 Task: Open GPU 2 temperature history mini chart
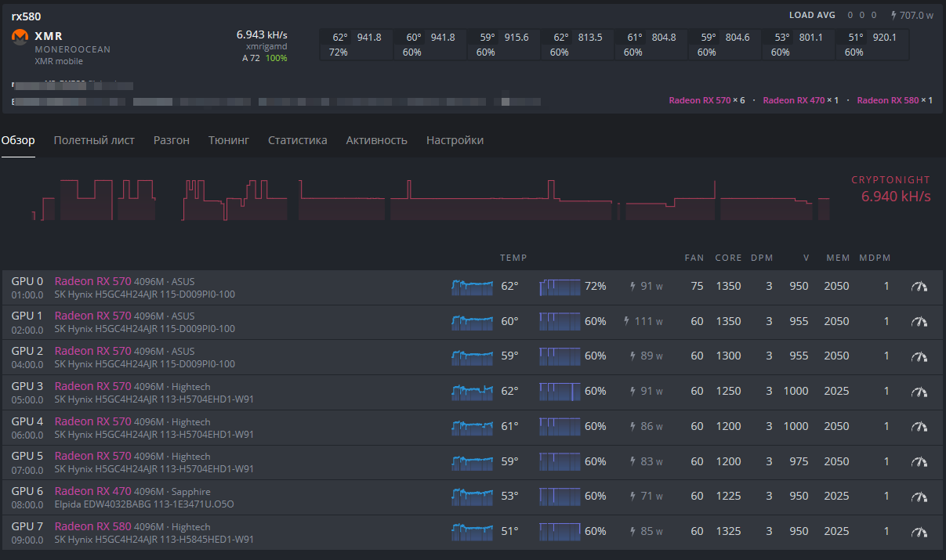(473, 356)
